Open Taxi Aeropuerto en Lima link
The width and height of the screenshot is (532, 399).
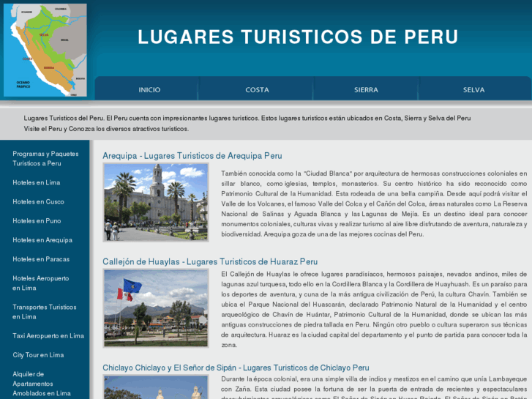48,336
